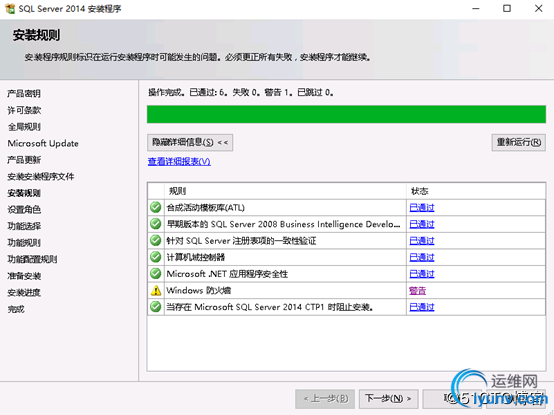This screenshot has width=554, height=415.
Task: Click rule text Microsoft .NET 应用程序安全性
Action: pos(227,274)
